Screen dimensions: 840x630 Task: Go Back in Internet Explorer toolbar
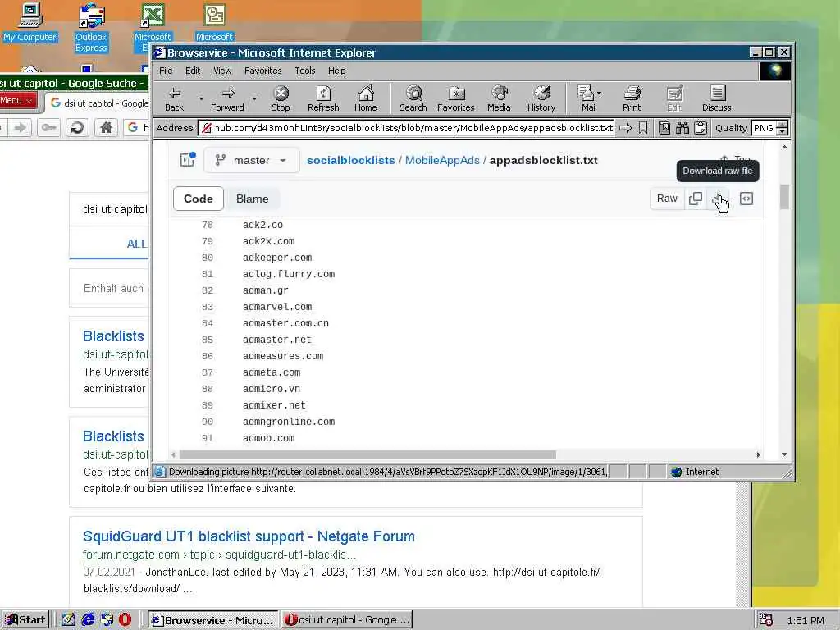click(x=174, y=99)
